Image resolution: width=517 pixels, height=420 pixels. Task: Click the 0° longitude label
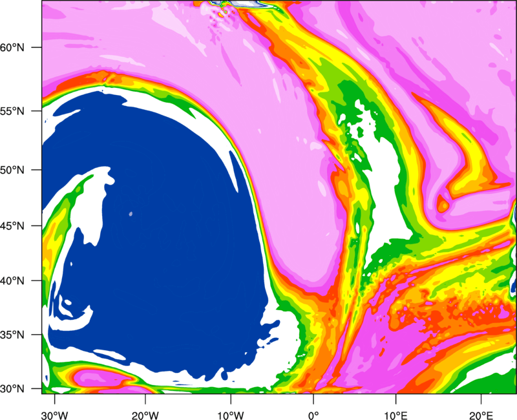[313, 415]
